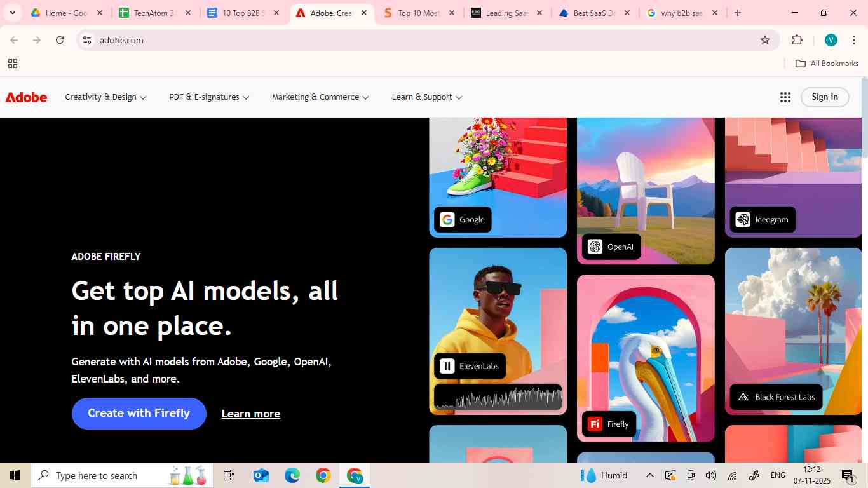868x488 pixels.
Task: Click the OpenAI badge on the chair image
Action: click(610, 247)
